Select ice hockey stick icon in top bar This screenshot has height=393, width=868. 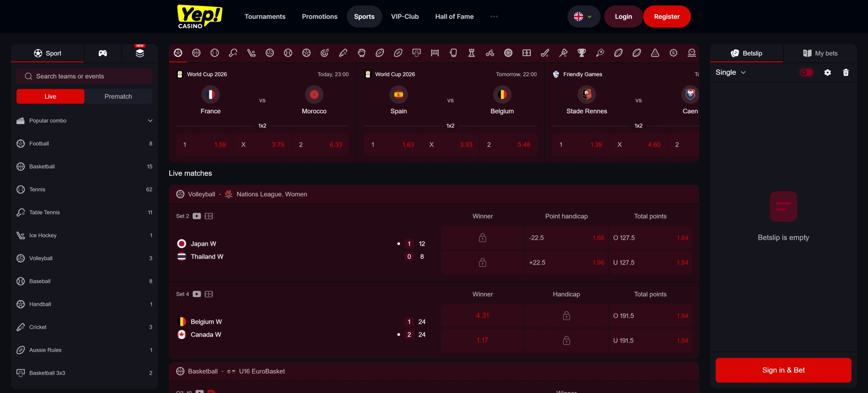point(251,53)
